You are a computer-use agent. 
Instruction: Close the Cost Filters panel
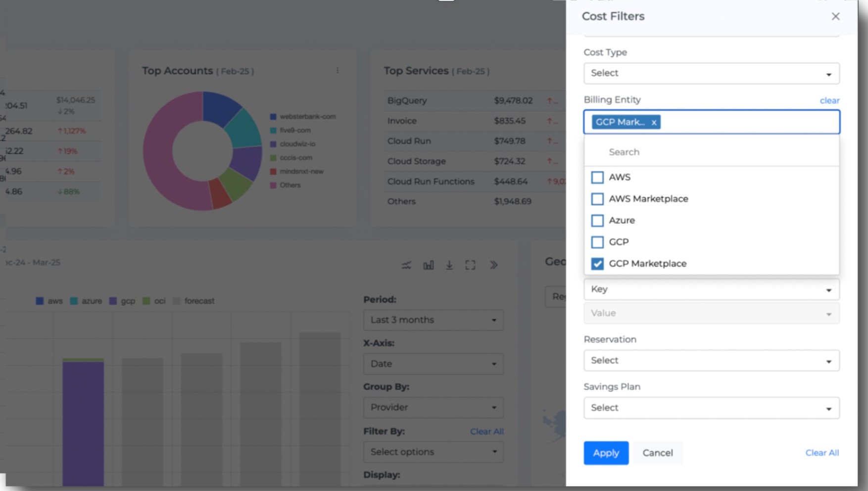coord(835,16)
